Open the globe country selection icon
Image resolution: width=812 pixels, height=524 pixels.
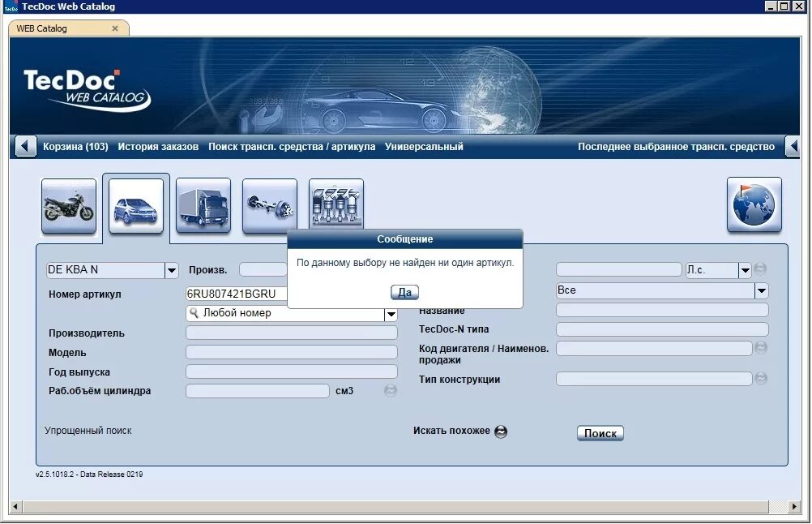pos(754,204)
